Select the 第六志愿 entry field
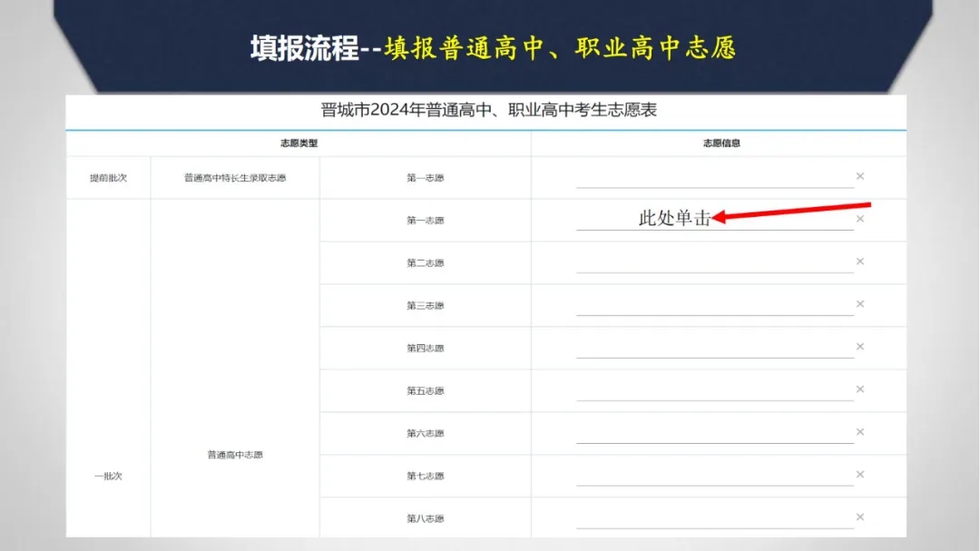Image resolution: width=980 pixels, height=551 pixels. (x=714, y=433)
